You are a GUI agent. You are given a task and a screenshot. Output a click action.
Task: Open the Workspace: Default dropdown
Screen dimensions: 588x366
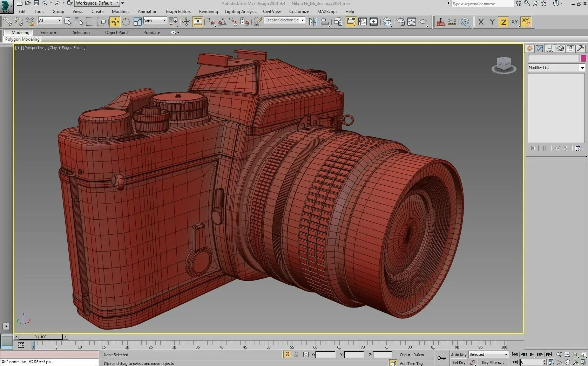[x=97, y=3]
